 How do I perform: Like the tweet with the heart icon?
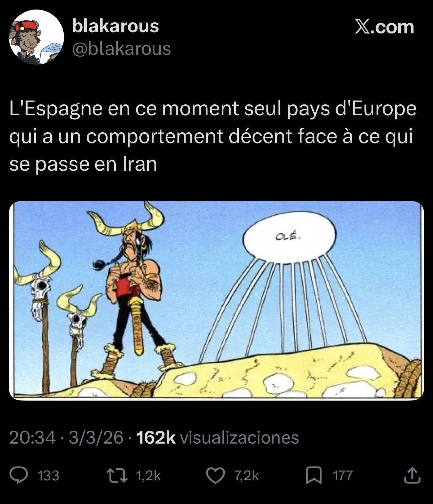pyautogui.click(x=215, y=476)
